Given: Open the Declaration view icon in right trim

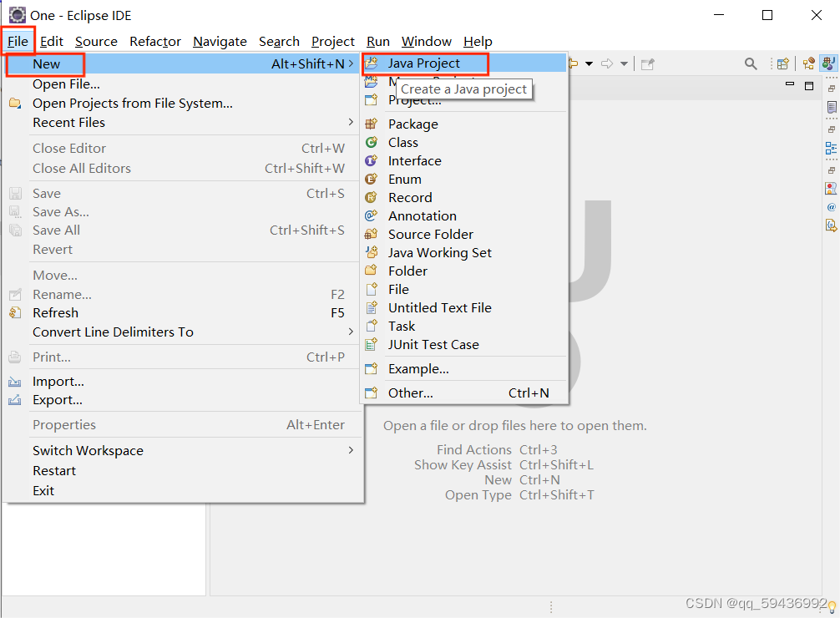Looking at the screenshot, I should pos(831,225).
